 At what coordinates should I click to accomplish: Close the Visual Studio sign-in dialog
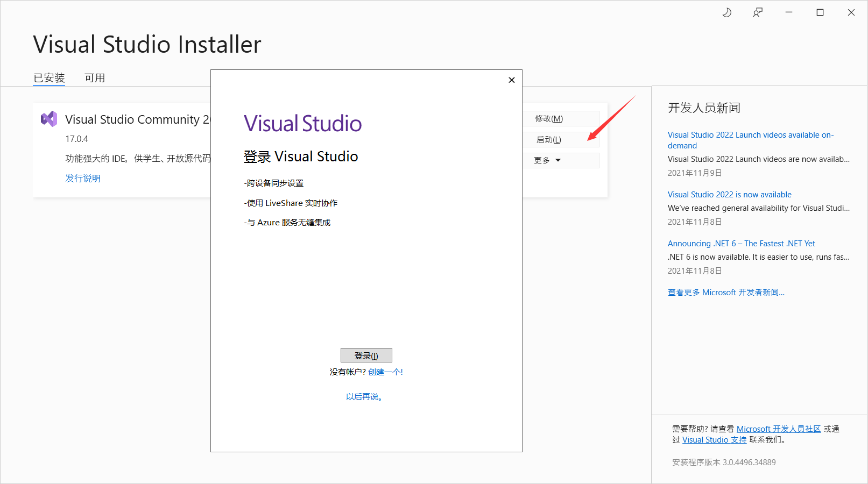pos(512,80)
